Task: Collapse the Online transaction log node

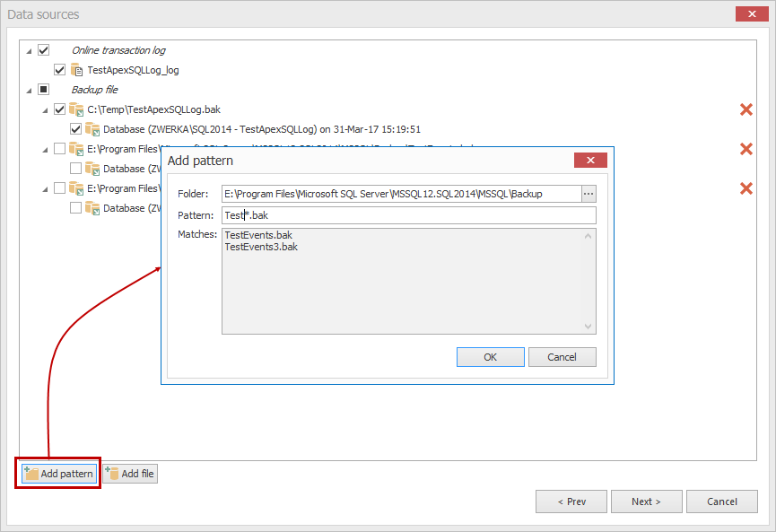Action: tap(30, 49)
